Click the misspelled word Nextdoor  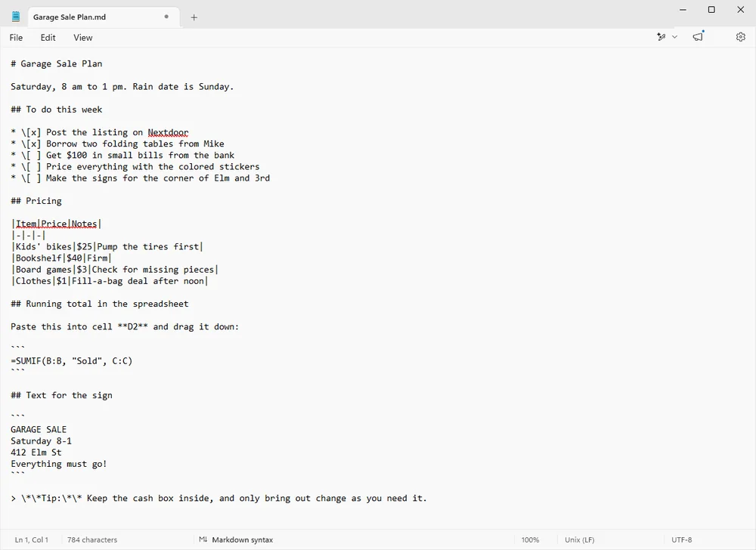168,132
